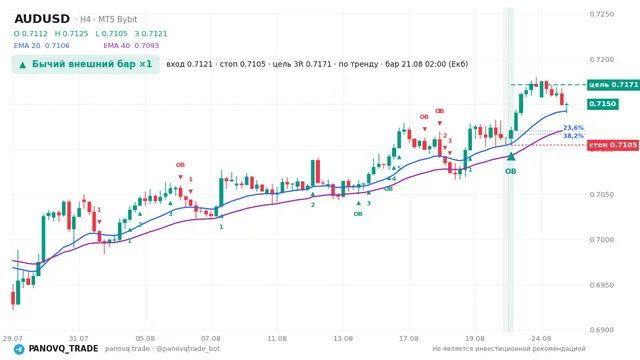Image resolution: width=640 pixels, height=360 pixels.
Task: Click the 24.08 date axis label
Action: [541, 338]
